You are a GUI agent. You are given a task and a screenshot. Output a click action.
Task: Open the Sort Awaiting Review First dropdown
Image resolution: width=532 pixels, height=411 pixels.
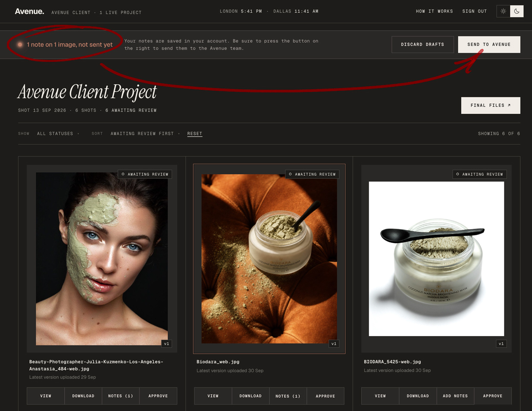pos(145,134)
